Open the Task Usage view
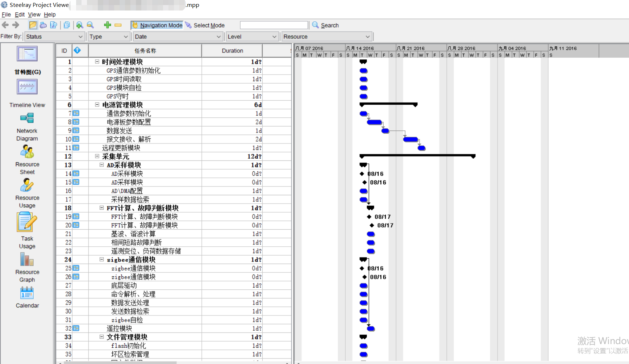 coord(27,222)
